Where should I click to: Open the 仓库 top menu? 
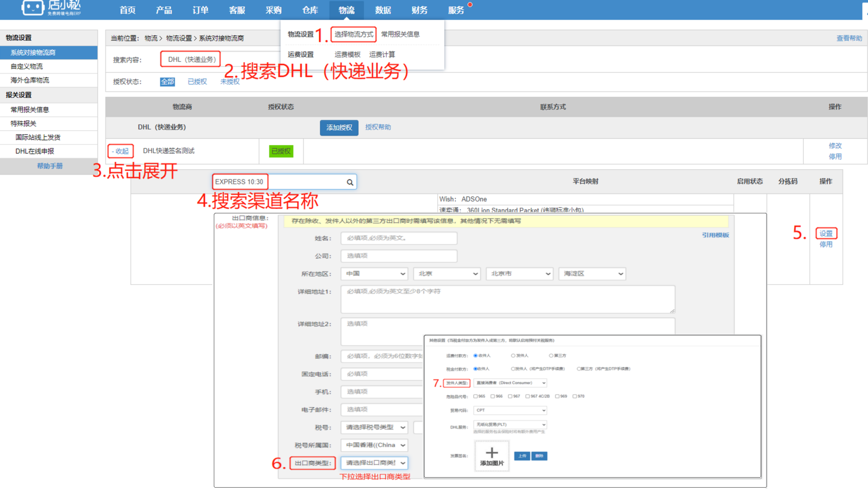click(310, 10)
